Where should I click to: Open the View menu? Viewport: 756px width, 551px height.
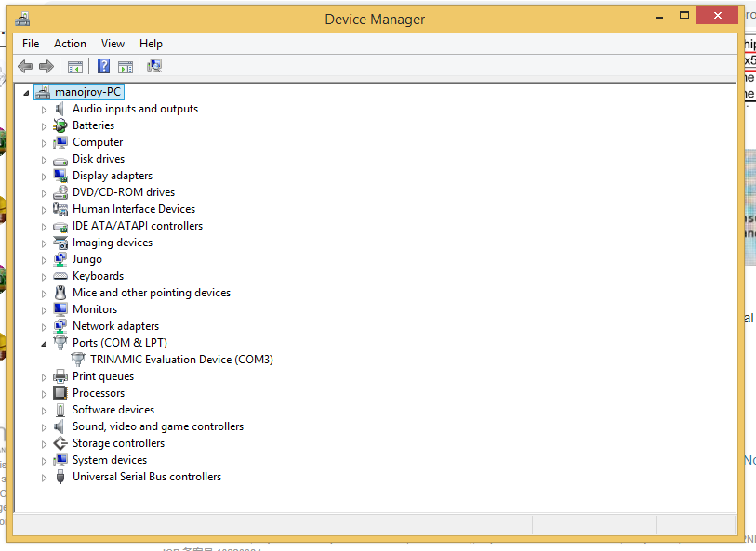click(x=113, y=44)
